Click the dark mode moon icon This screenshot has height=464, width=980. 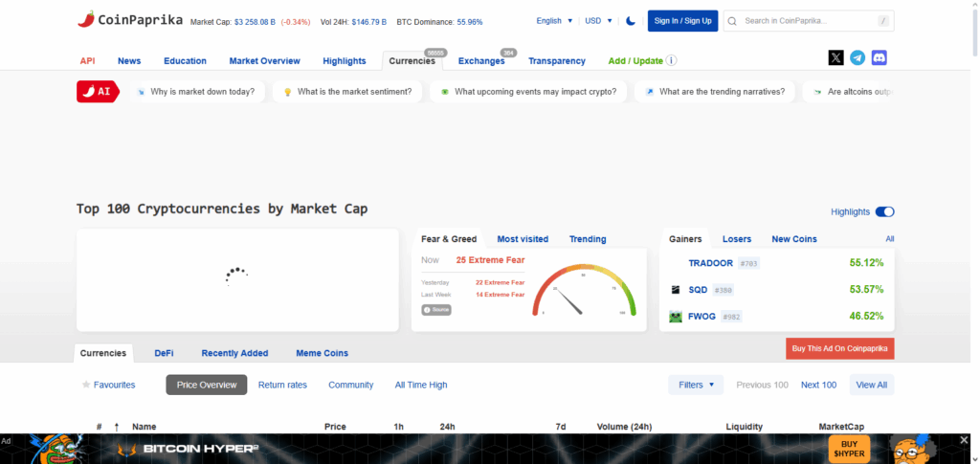pos(631,21)
